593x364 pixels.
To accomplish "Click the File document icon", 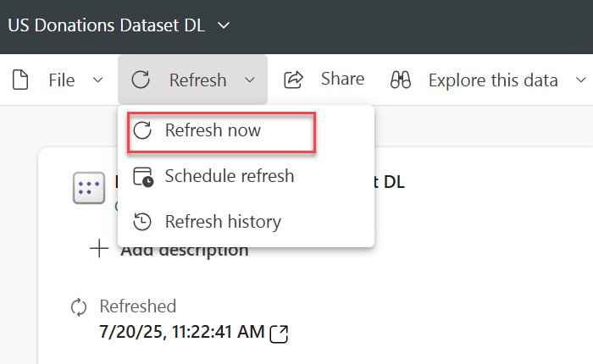I will 20,80.
